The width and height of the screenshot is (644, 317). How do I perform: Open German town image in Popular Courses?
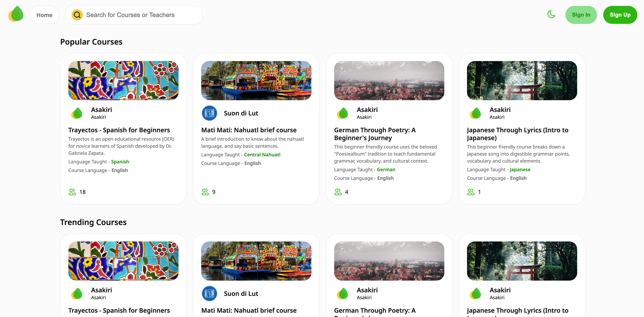pos(389,81)
